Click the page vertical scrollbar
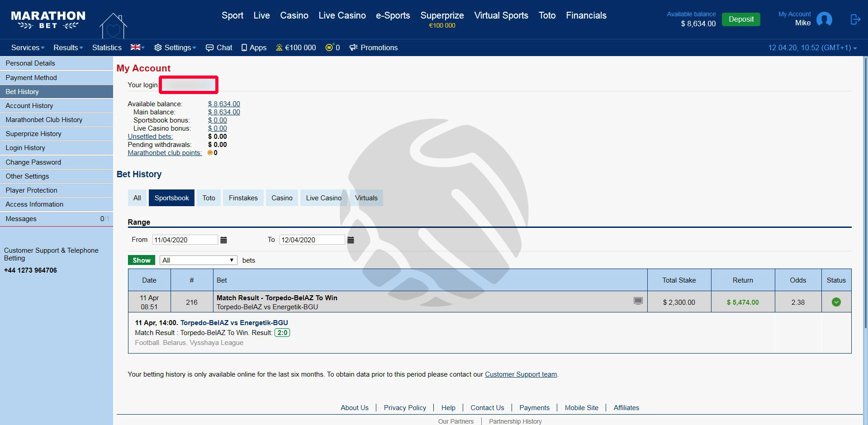This screenshot has width=868, height=425. tap(865, 192)
